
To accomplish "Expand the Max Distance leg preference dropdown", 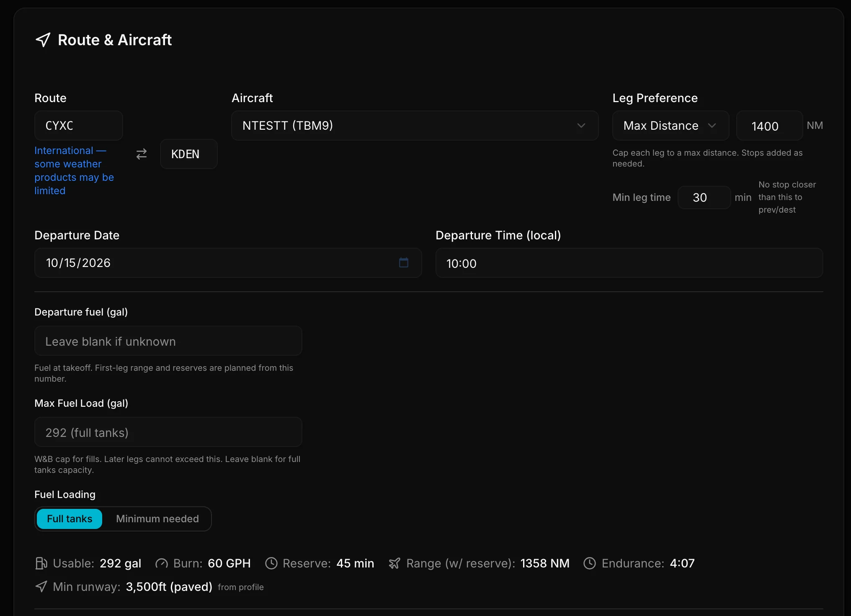I will 670,126.
